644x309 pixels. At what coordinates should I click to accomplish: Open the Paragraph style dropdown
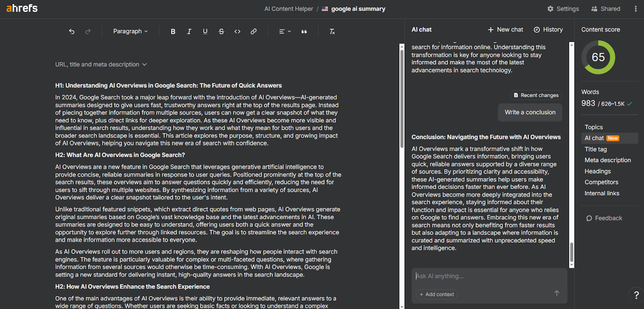tap(130, 31)
